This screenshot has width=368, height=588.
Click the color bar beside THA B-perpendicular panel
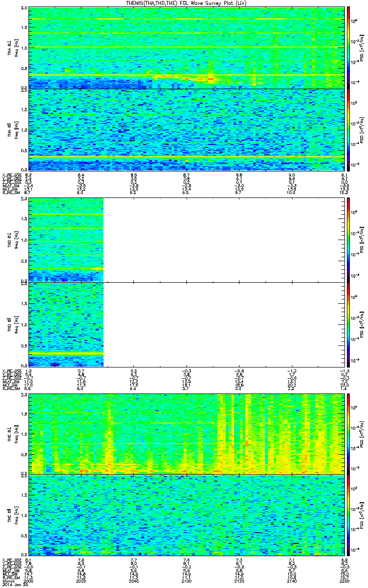click(348, 47)
